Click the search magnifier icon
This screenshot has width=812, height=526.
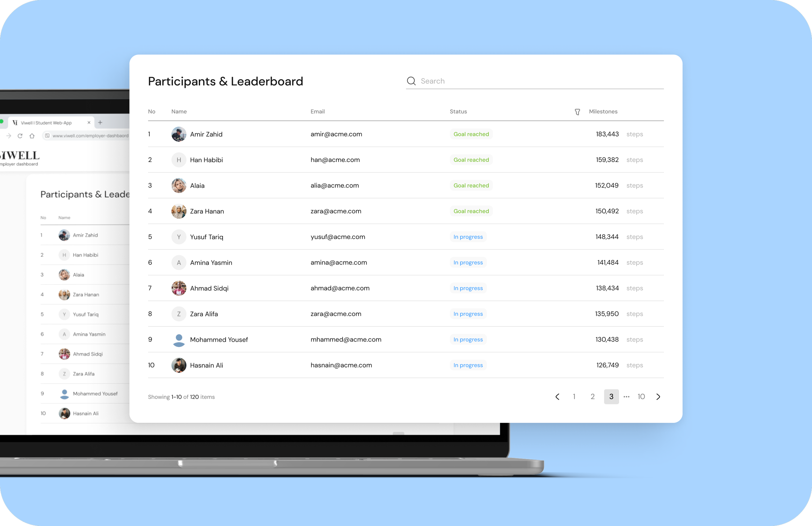[x=411, y=81]
